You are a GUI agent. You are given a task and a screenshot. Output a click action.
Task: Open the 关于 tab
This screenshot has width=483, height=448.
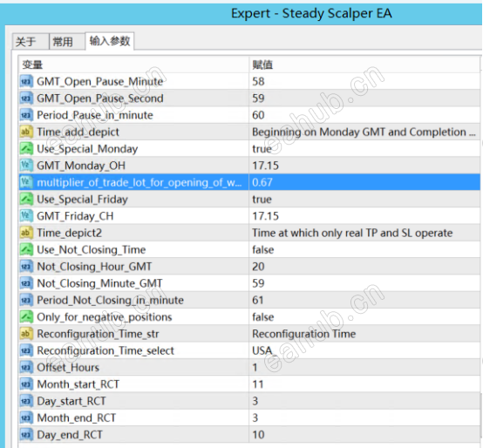[x=31, y=42]
